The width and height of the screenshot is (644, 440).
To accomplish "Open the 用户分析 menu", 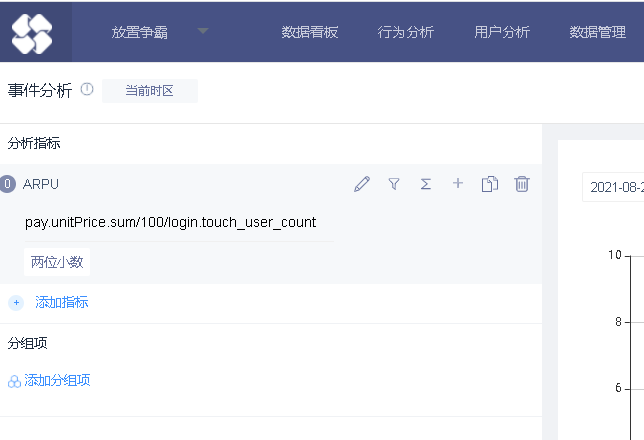I will coord(502,32).
